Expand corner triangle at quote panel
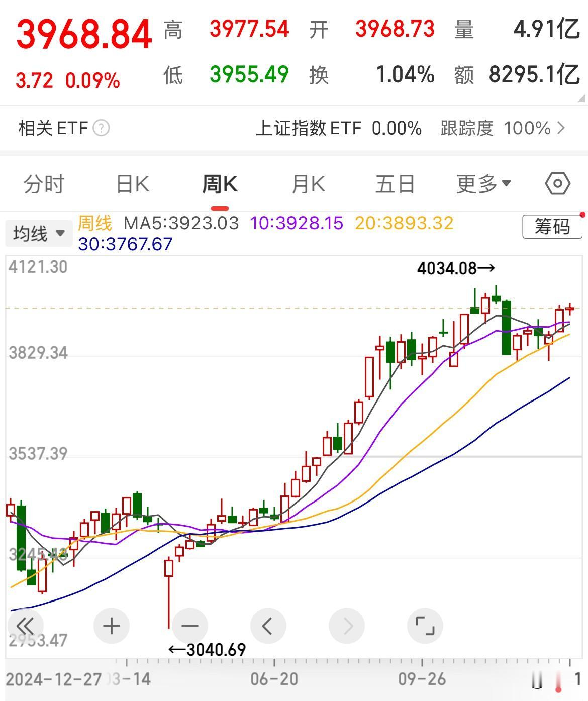This screenshot has width=588, height=701. pos(581,98)
